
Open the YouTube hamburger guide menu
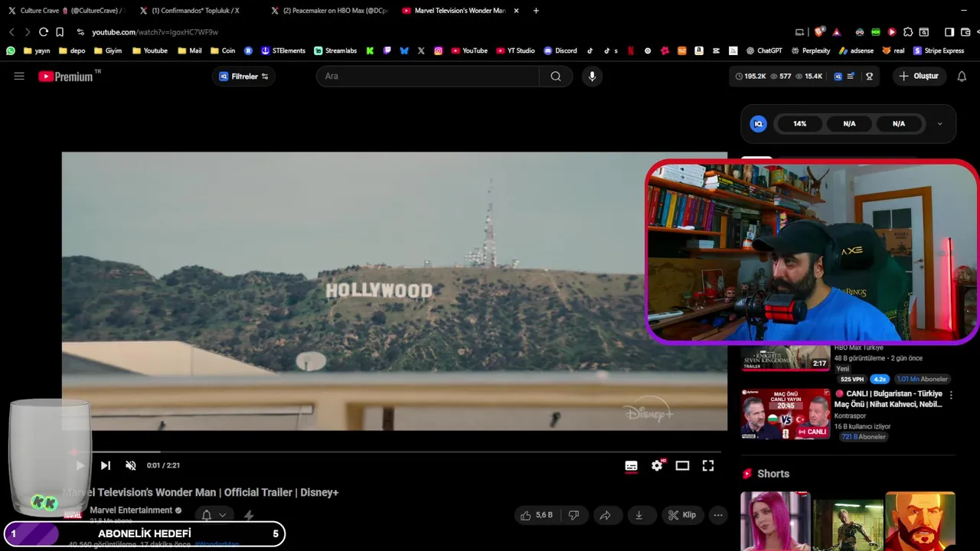[x=19, y=76]
